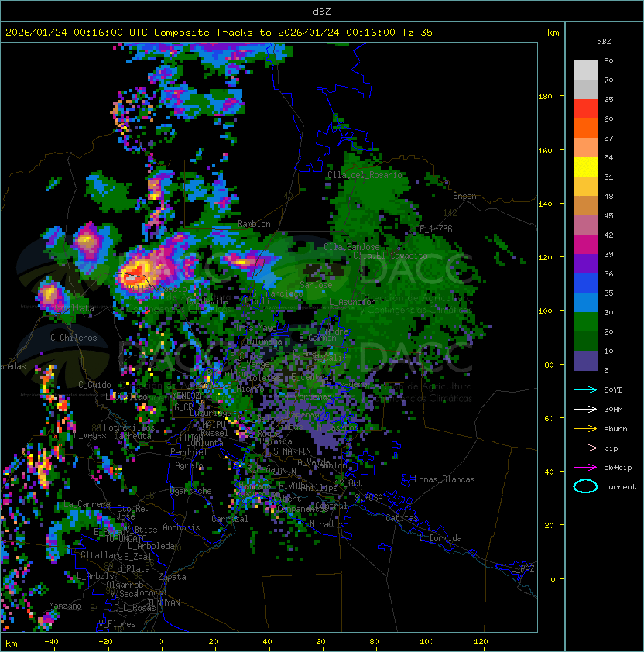The width and height of the screenshot is (644, 652).
Task: Click the 'Ugarteche' map label
Action: click(x=191, y=491)
